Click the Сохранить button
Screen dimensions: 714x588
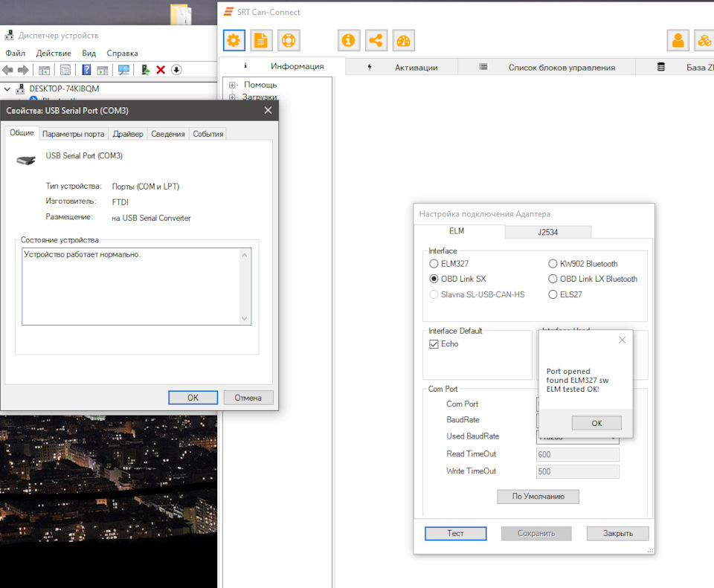pos(536,534)
